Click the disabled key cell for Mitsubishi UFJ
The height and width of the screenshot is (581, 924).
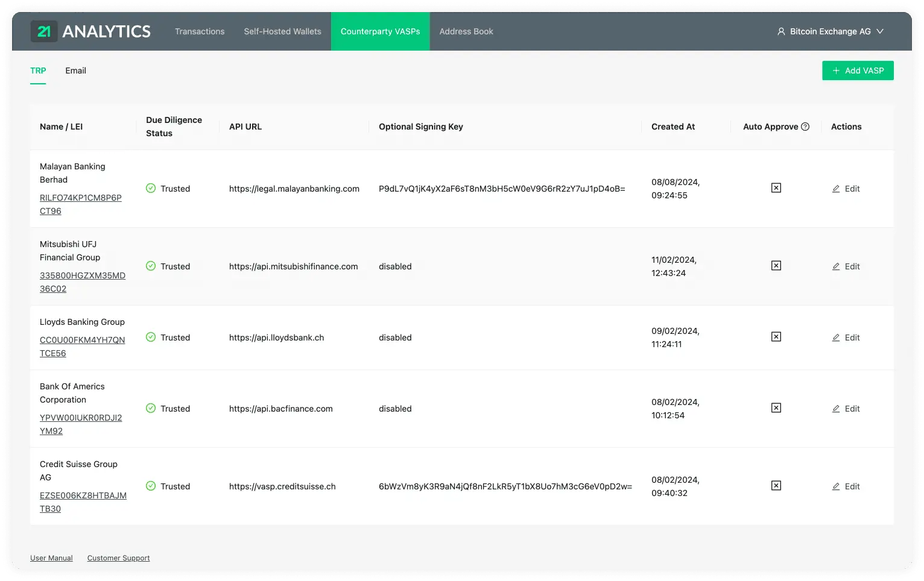tap(395, 266)
